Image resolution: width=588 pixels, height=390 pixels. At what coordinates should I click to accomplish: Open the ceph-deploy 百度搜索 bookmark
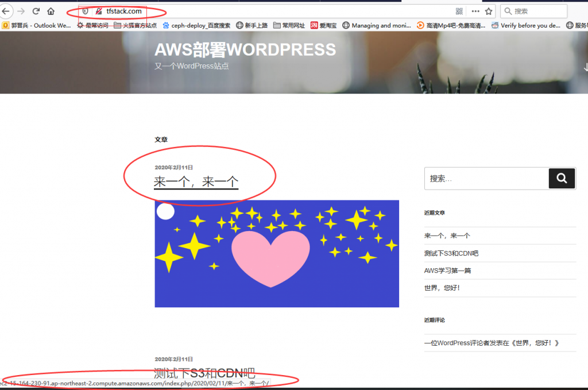196,25
